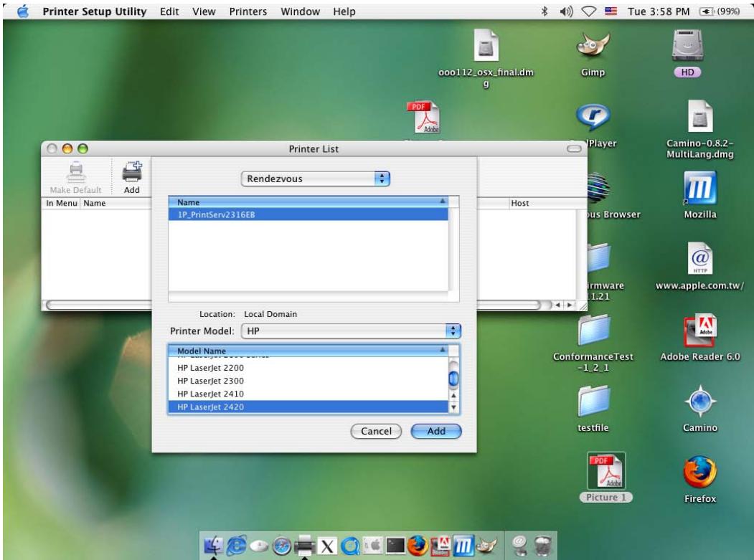Select the HD drive icon

(x=688, y=46)
